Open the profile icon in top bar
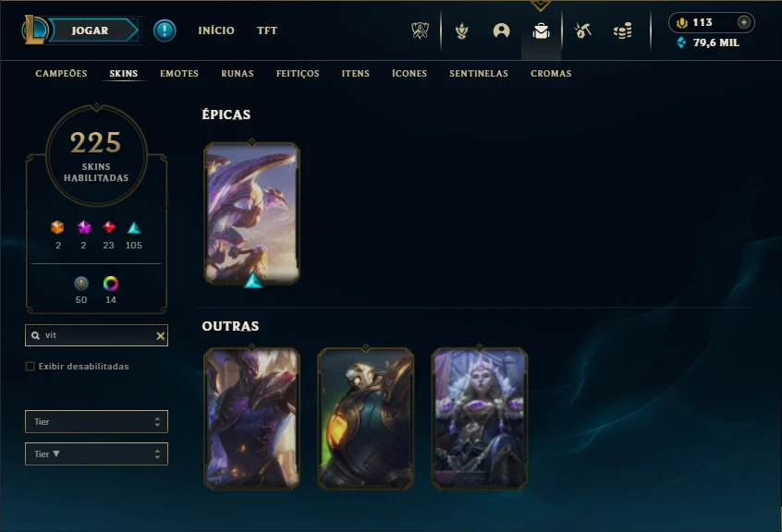The width and height of the screenshot is (782, 532). tap(501, 30)
